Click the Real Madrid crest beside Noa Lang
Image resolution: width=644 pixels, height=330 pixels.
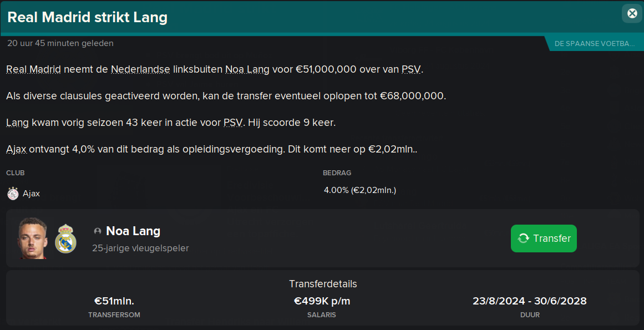click(x=65, y=238)
